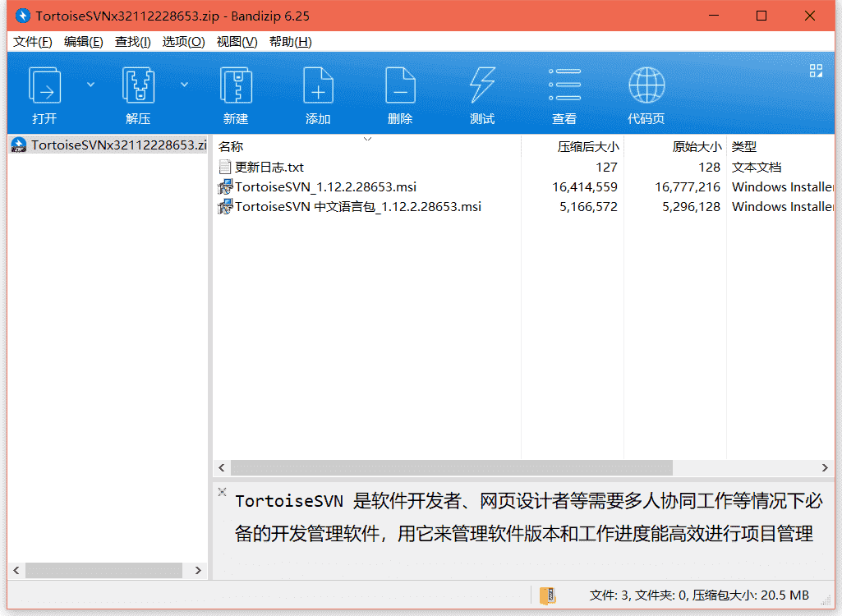
Task: Click the installer icon of TortoiseSVN_1.12.2.28653.msi
Action: 225,187
